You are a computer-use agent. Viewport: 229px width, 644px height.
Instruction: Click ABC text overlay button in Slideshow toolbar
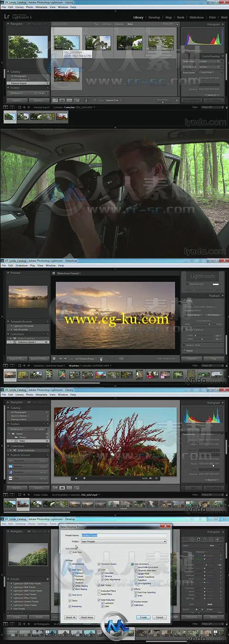pyautogui.click(x=122, y=359)
